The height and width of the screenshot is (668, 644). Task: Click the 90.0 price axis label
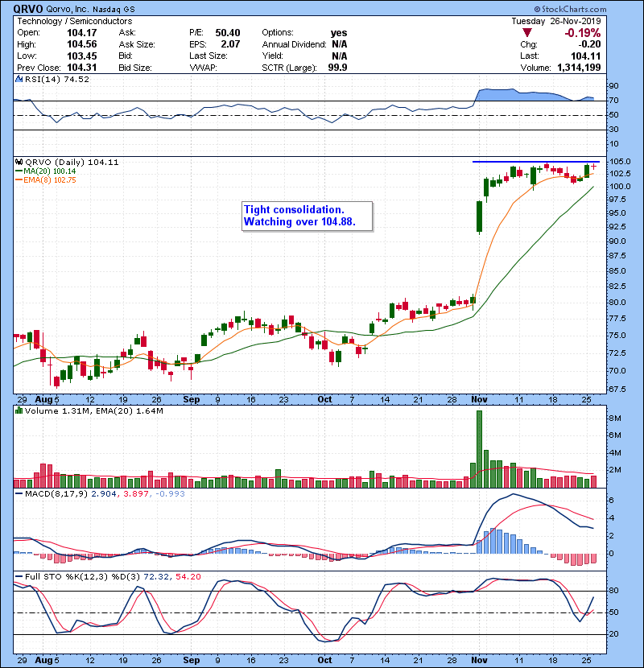pyautogui.click(x=618, y=241)
